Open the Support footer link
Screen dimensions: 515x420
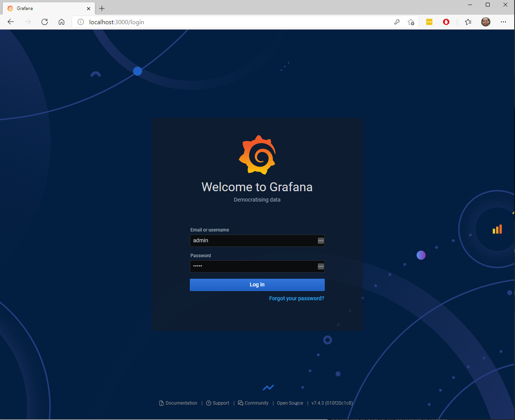pos(218,403)
